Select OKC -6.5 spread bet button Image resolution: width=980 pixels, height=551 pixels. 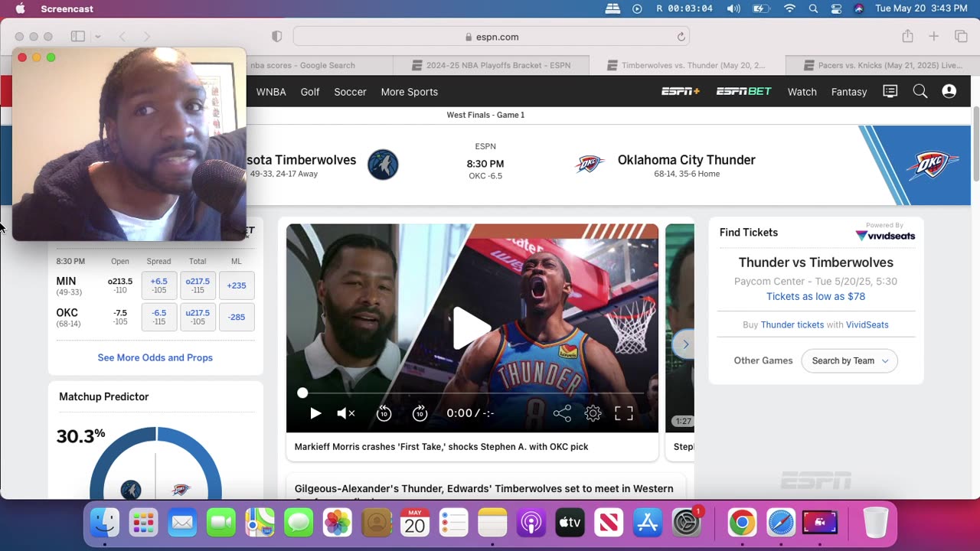tap(159, 317)
